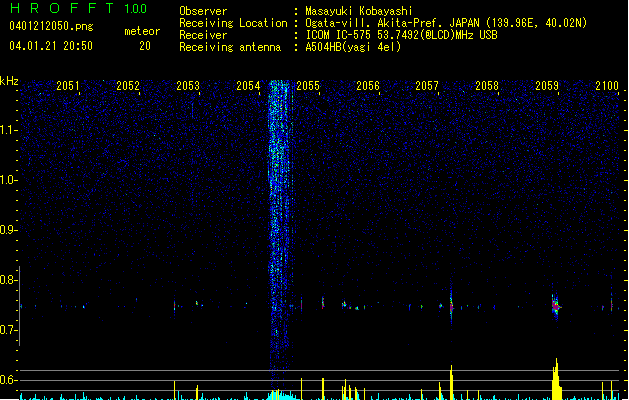Click the 2052 time marker
The image size is (629, 400).
coord(128,86)
